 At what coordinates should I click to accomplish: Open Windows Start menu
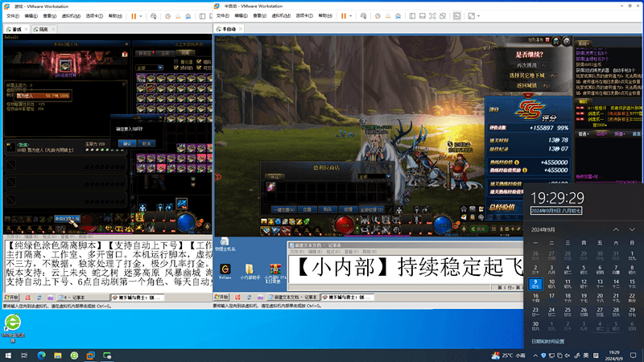click(8, 356)
